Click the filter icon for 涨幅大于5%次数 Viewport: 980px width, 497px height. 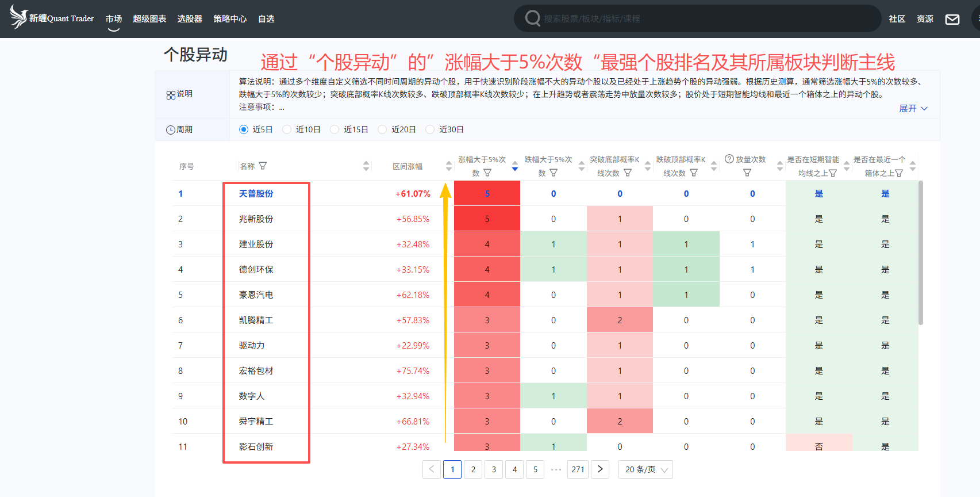pyautogui.click(x=487, y=173)
